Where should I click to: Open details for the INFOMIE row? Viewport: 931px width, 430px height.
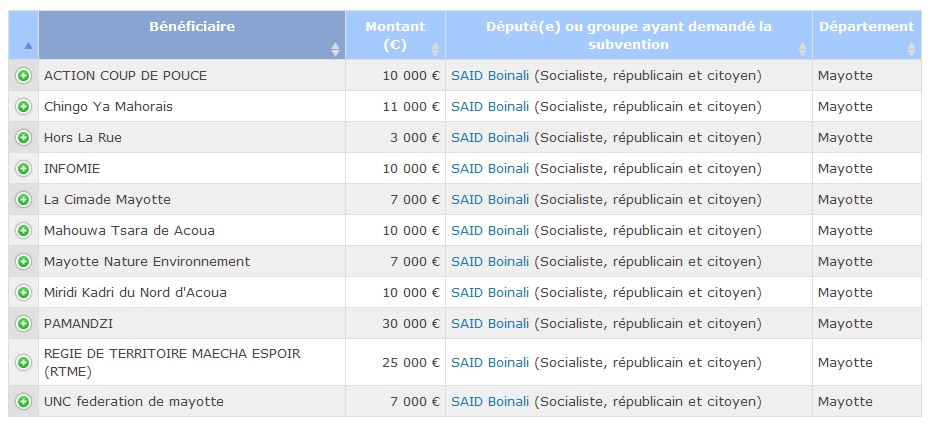coord(23,169)
